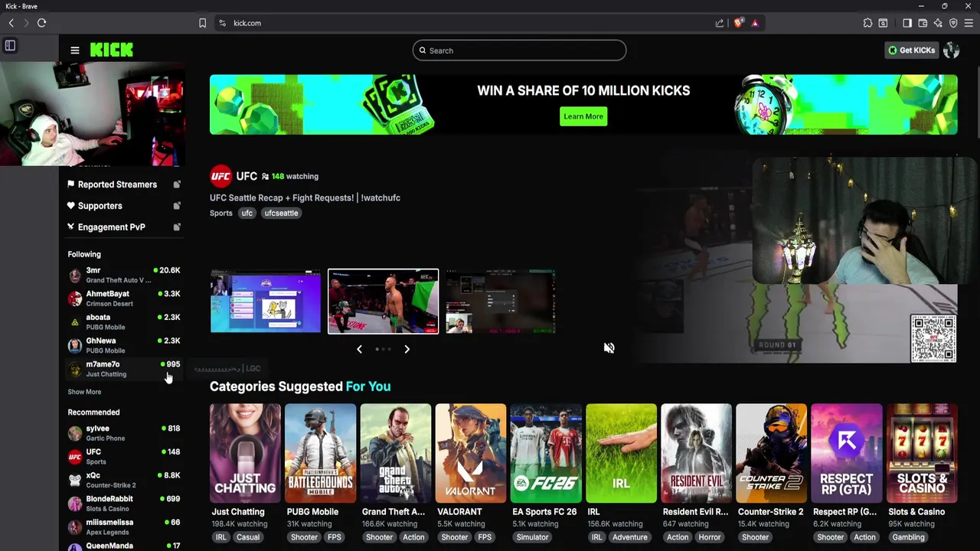Screen dimensions: 980x551
Task: Click Simulator tag under EA Sports FC
Action: coord(532,537)
